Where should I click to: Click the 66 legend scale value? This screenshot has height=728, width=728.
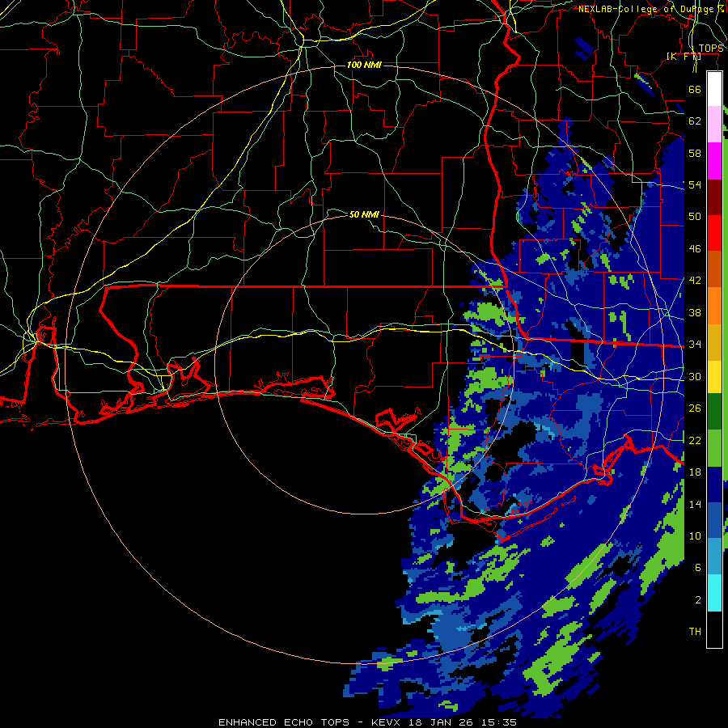(x=695, y=89)
